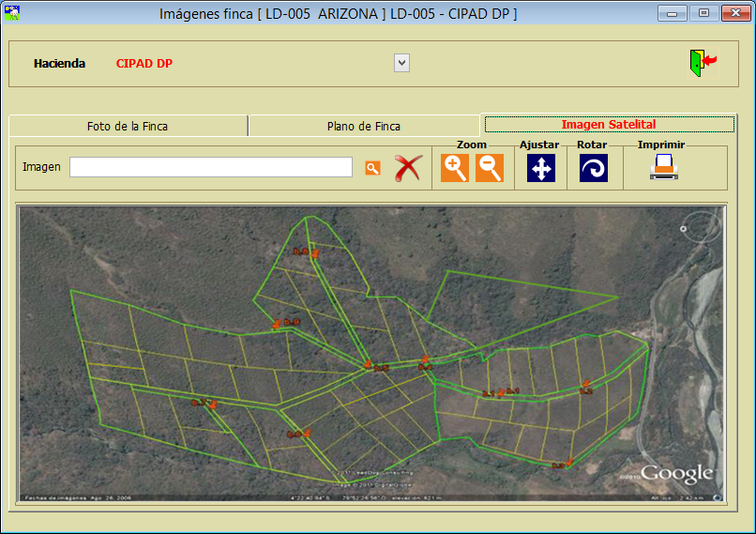
Task: Click the application icon in title bar
Action: coord(12,13)
